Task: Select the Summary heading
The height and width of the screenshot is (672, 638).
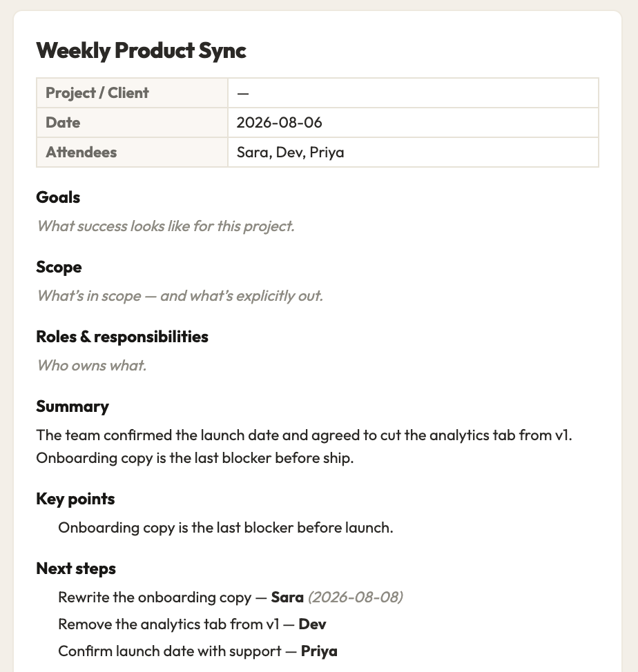Action: coord(72,406)
